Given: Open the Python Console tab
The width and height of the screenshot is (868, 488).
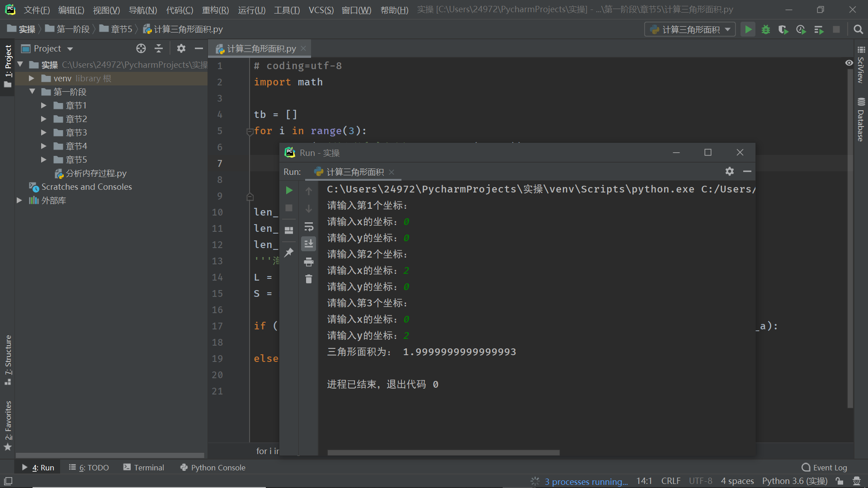Looking at the screenshot, I should (212, 468).
